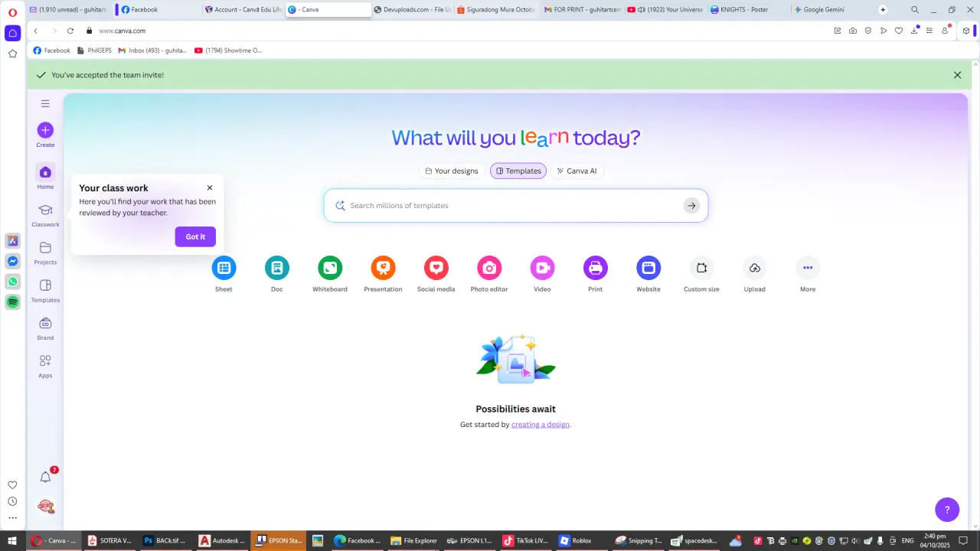Dismiss the team invite green banner
980x551 pixels.
coord(957,75)
